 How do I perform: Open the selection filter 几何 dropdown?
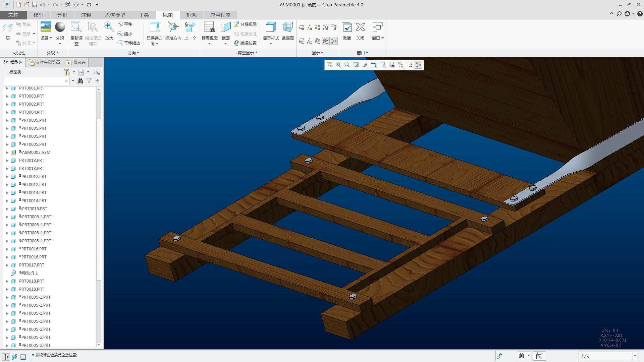tap(635, 356)
